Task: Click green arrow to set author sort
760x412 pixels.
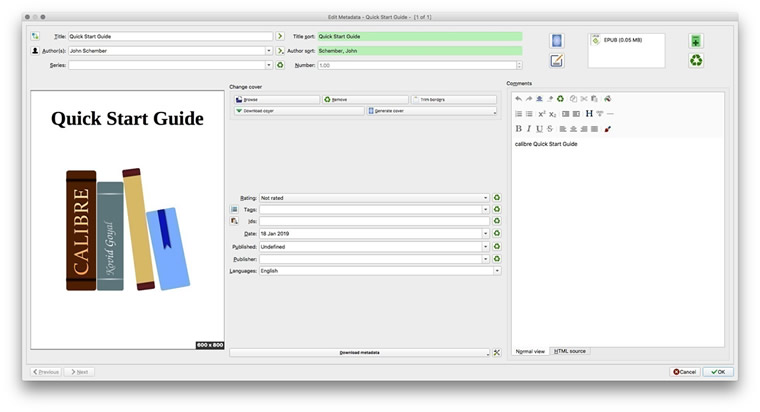Action: 280,50
